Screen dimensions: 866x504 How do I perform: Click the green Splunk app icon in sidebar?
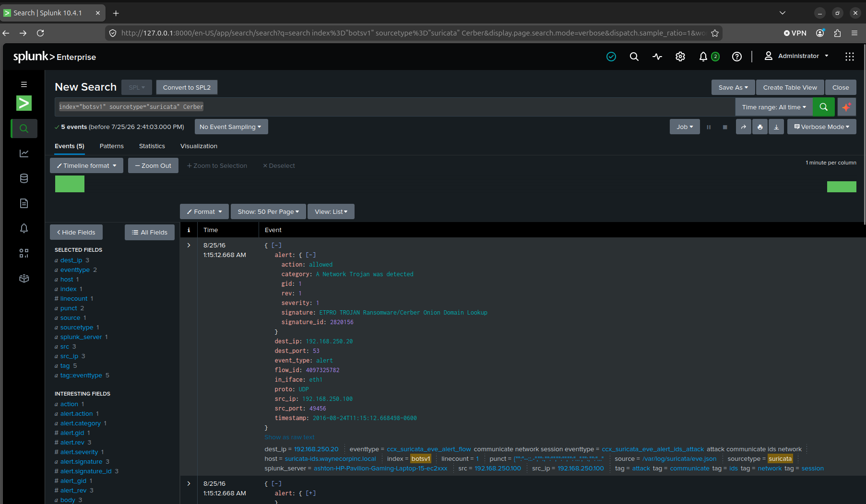[24, 103]
